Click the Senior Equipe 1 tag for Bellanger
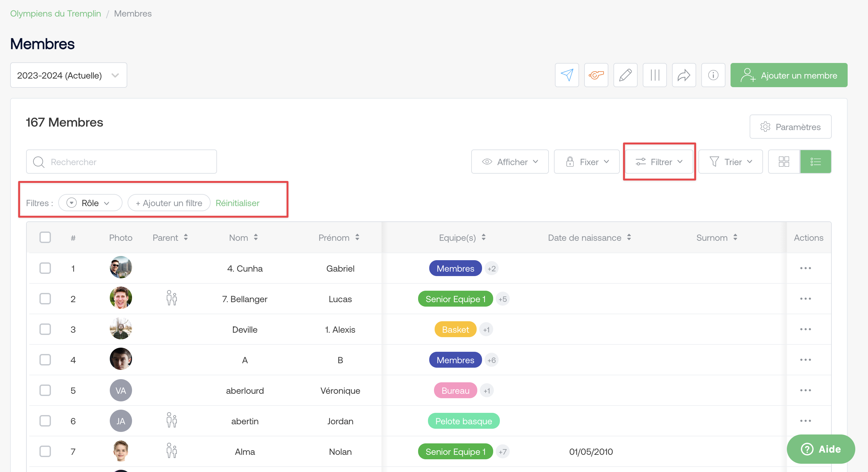The image size is (868, 472). pyautogui.click(x=455, y=299)
